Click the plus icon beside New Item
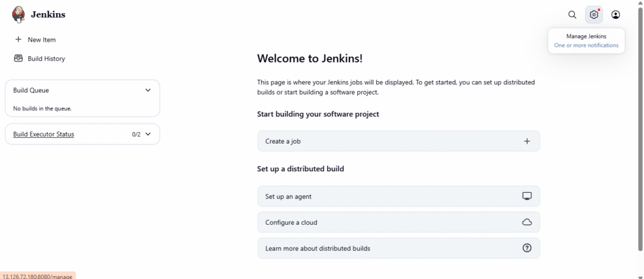The width and height of the screenshot is (644, 279). [x=18, y=39]
